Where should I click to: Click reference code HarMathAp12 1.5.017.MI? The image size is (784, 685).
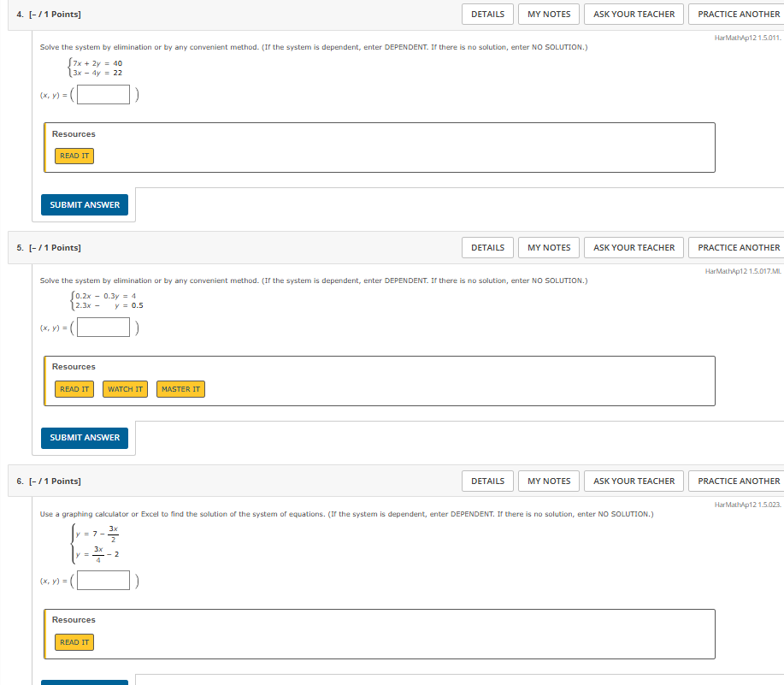coord(743,271)
